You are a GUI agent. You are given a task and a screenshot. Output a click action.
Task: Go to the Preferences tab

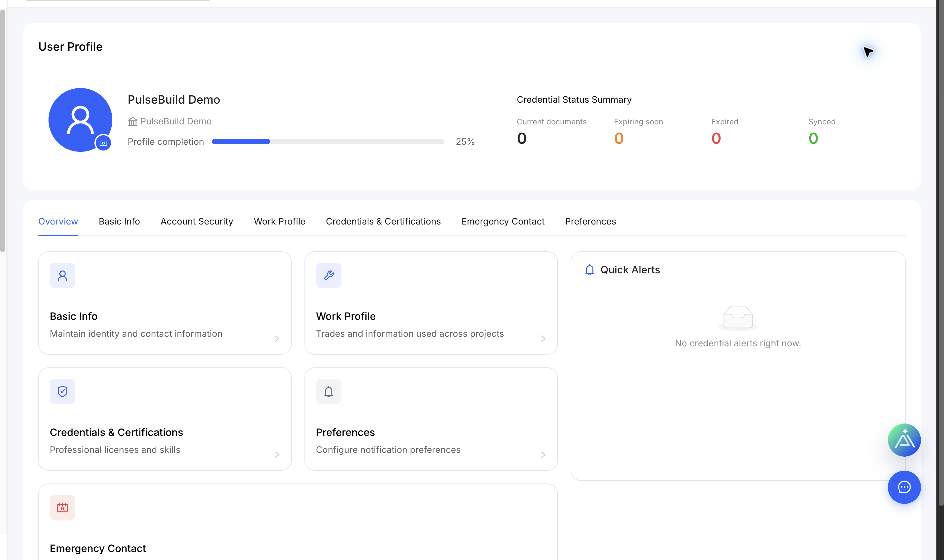pos(591,222)
